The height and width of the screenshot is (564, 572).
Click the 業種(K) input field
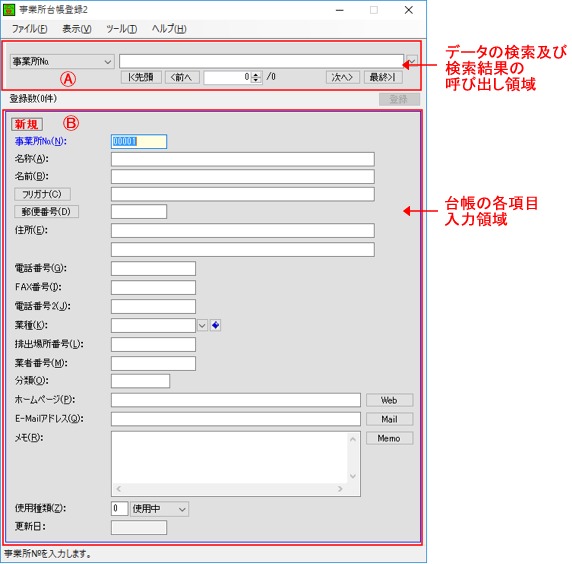153,325
